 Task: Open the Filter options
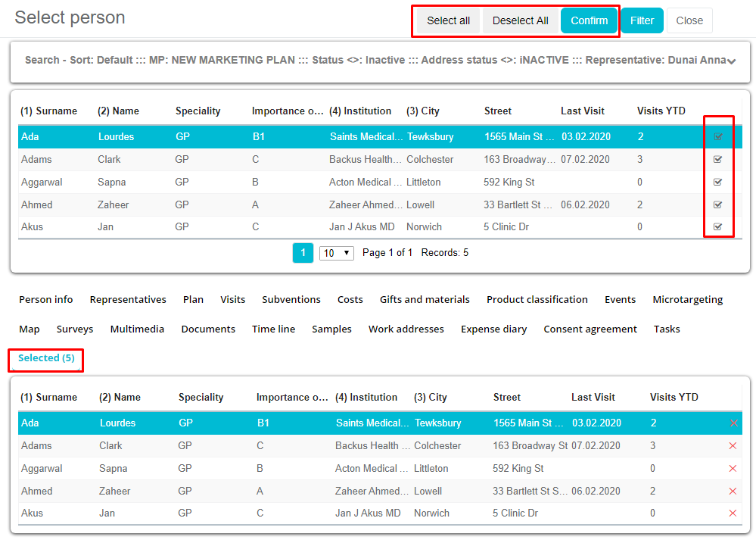point(642,20)
